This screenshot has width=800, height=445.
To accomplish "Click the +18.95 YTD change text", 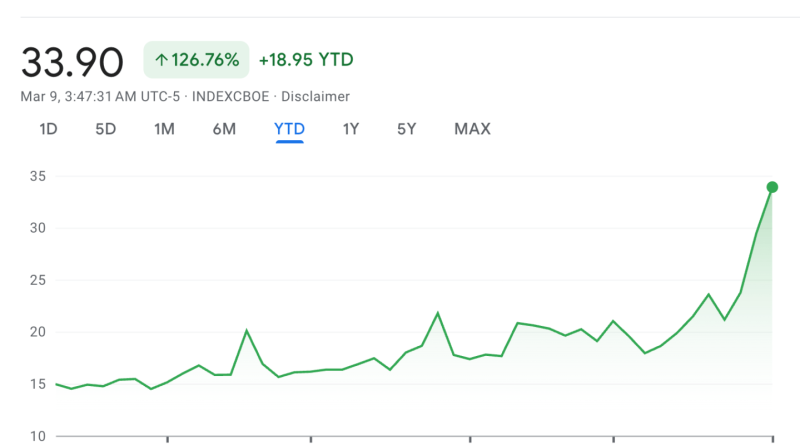I will click(306, 60).
